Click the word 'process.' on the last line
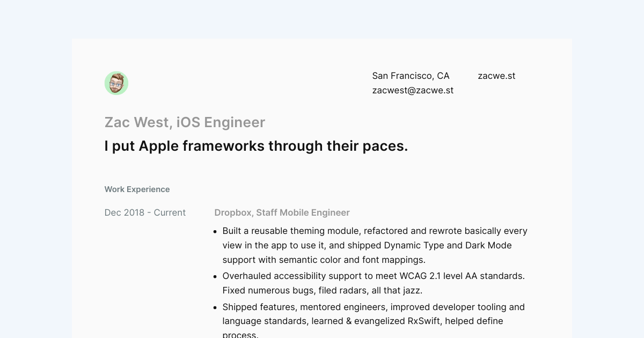The width and height of the screenshot is (644, 338). point(240,334)
